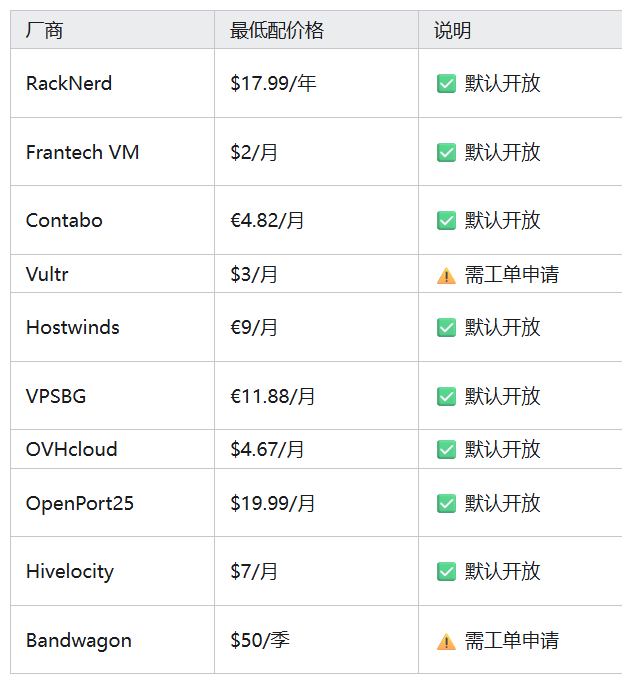The height and width of the screenshot is (681, 622).
Task: Click the $50/季 Bandwagon price
Action: [x=260, y=641]
